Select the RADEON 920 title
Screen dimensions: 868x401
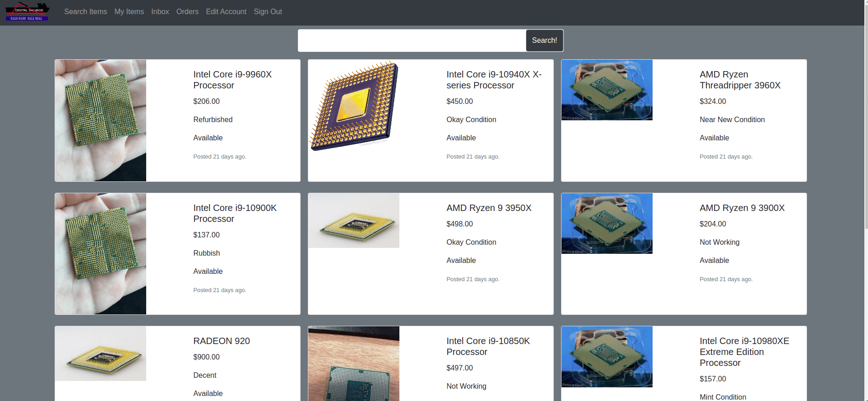(222, 341)
